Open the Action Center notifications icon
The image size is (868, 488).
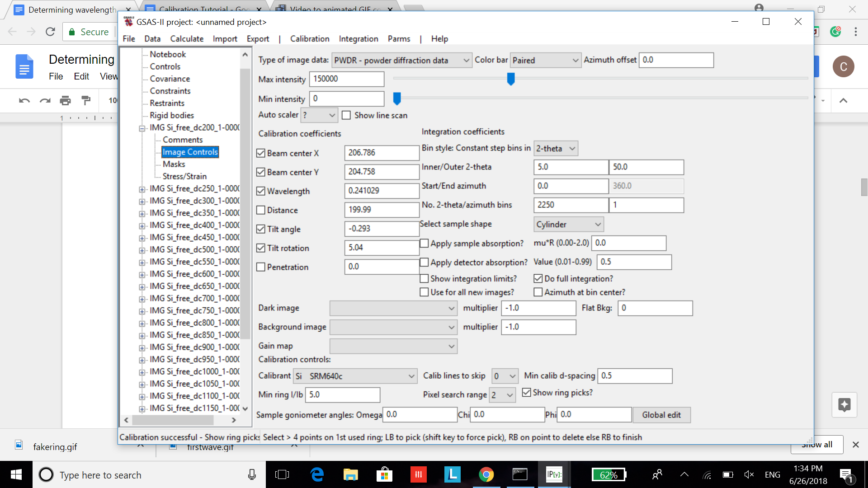845,475
